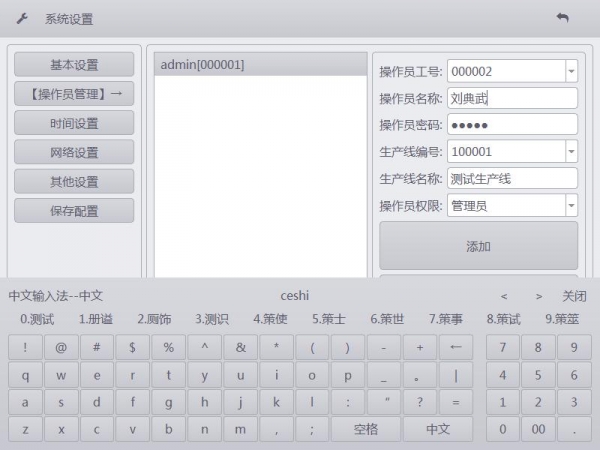Open 时间设置 section
Viewport: 600px width, 450px height.
74,124
